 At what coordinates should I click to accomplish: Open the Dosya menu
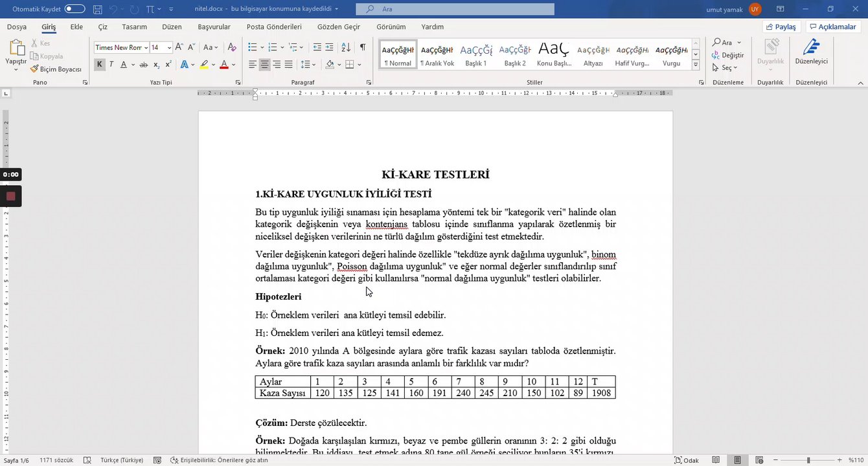(17, 27)
